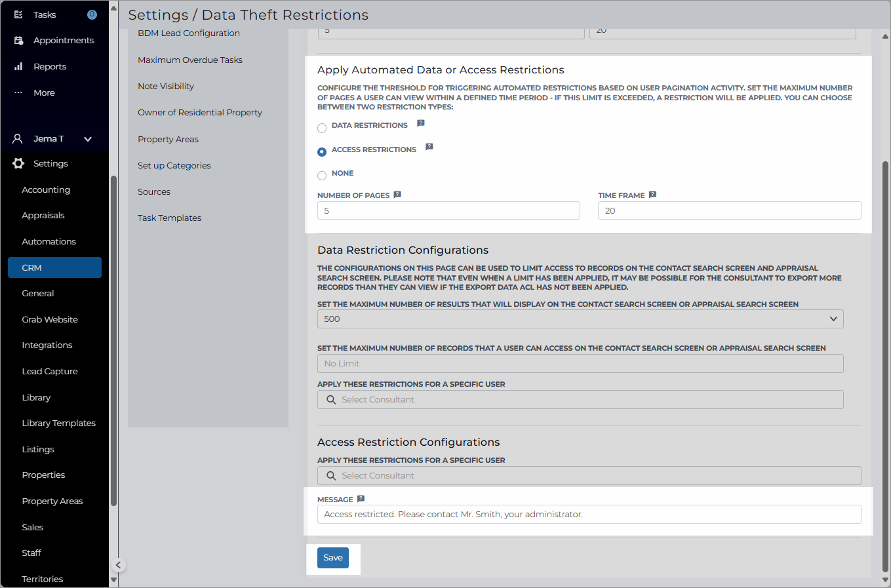Viewport: 891px width, 588px height.
Task: Go to Appraisals settings
Action: coord(43,216)
